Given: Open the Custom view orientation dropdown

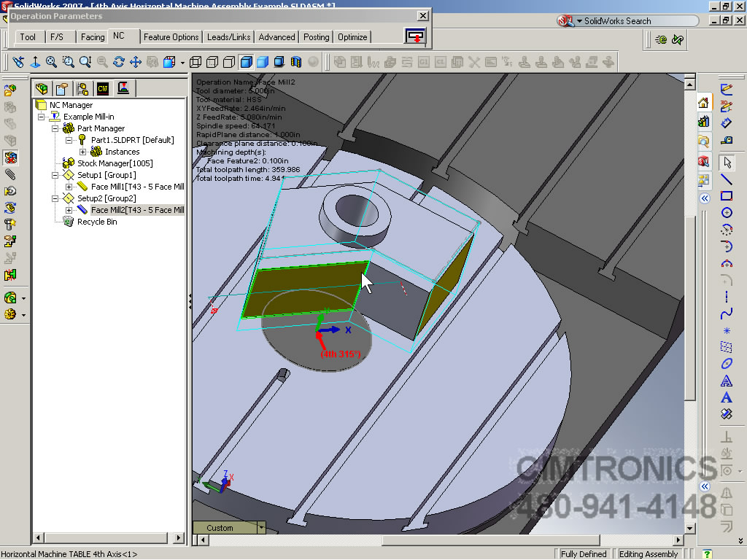Looking at the screenshot, I should (261, 527).
